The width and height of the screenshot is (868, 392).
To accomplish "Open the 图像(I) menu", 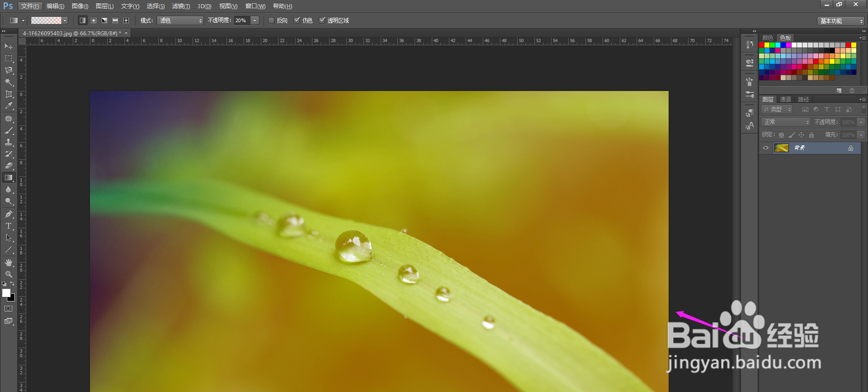I will pyautogui.click(x=80, y=6).
